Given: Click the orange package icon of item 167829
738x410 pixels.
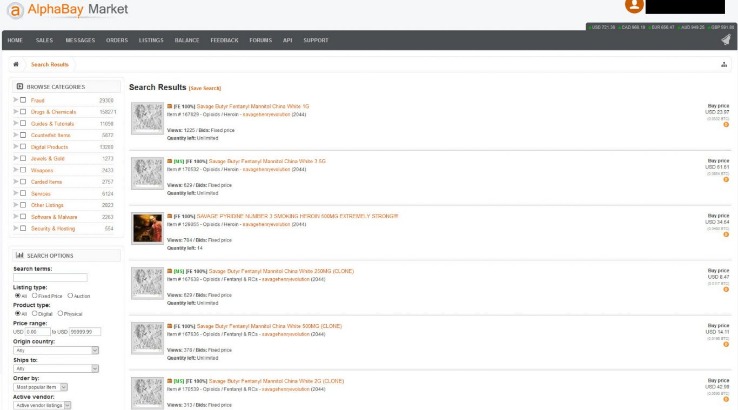Looking at the screenshot, I should pyautogui.click(x=169, y=106).
